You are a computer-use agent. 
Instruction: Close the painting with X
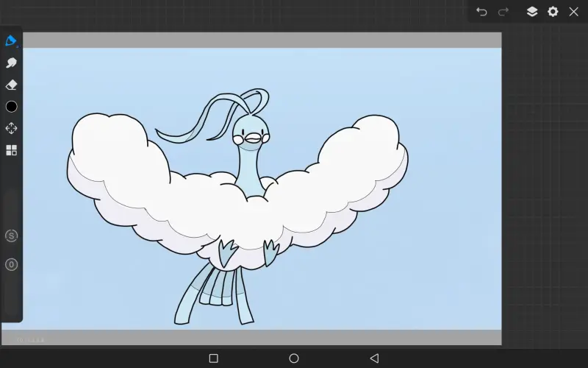573,12
